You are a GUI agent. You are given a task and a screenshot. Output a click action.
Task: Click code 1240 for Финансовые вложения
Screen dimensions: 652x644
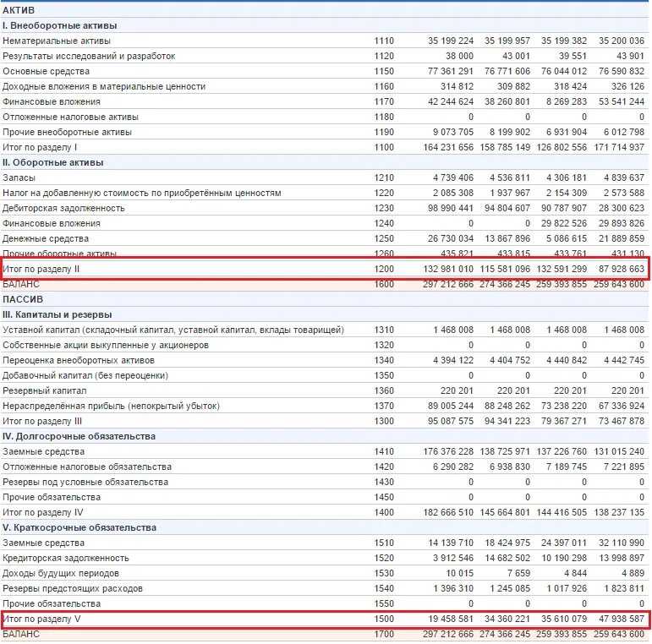[384, 223]
